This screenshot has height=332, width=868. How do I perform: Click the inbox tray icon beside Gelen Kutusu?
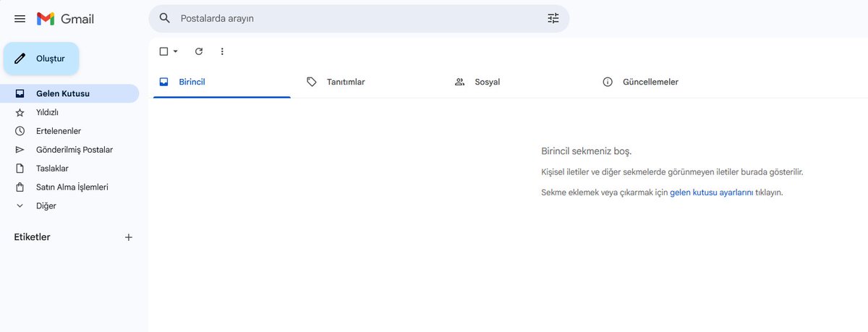click(x=20, y=93)
